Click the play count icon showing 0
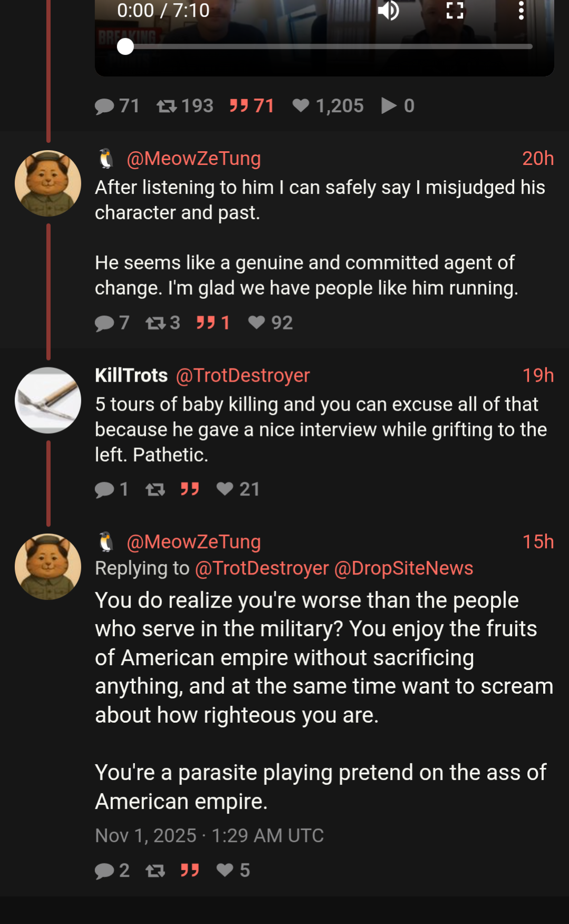The width and height of the screenshot is (569, 924). pos(389,106)
